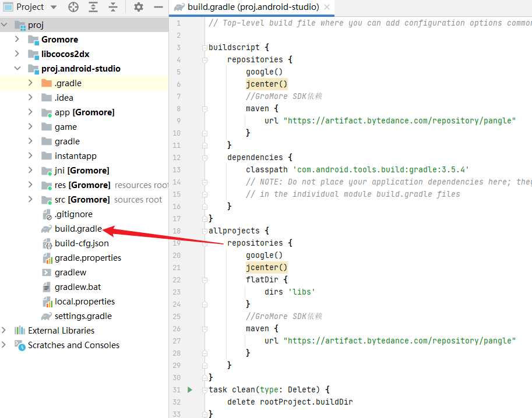Collapse the proj.android-studio folder
Image resolution: width=532 pixels, height=418 pixels.
point(17,69)
